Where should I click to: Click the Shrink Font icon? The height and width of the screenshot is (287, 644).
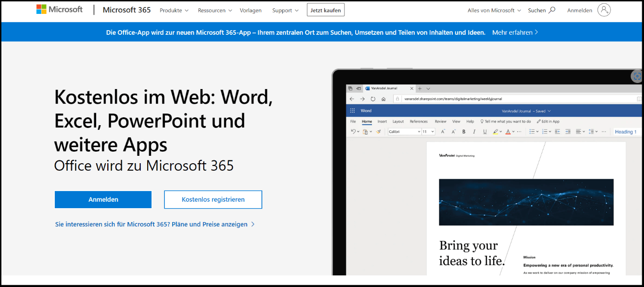(454, 132)
